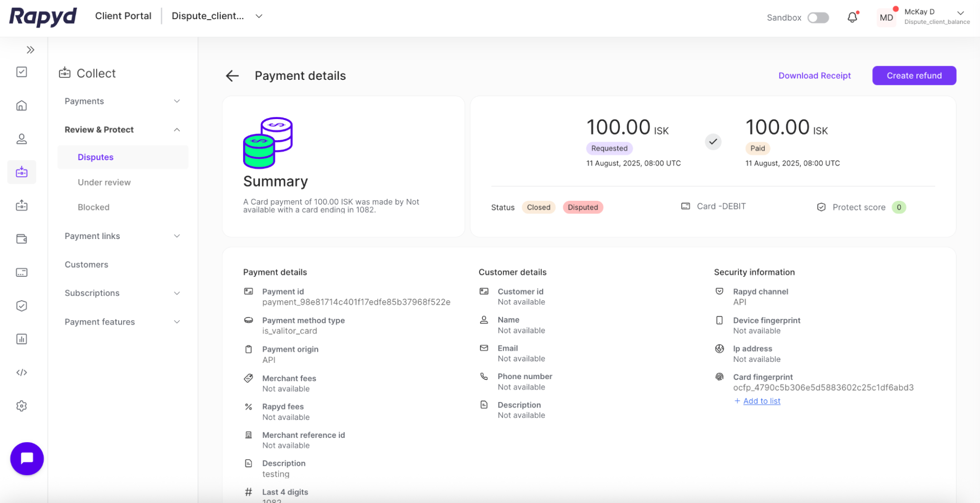Click the reports chart icon in sidebar
The height and width of the screenshot is (503, 980).
[x=22, y=339]
